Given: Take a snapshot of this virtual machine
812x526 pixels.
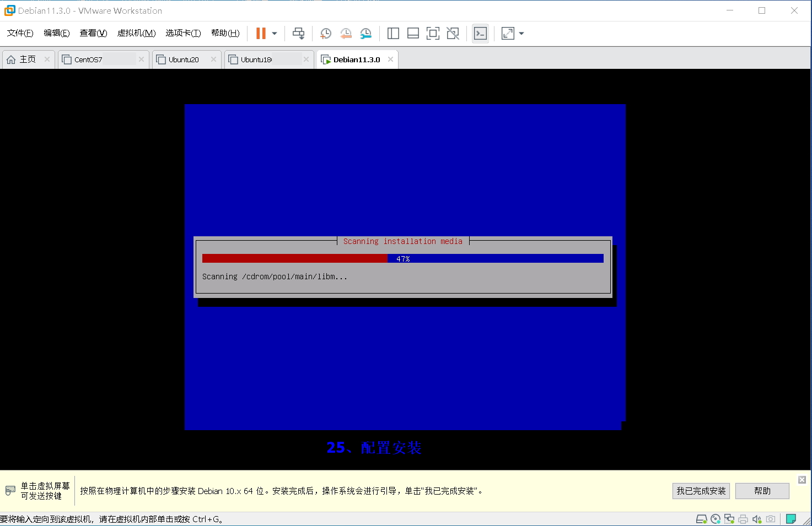Looking at the screenshot, I should (326, 34).
